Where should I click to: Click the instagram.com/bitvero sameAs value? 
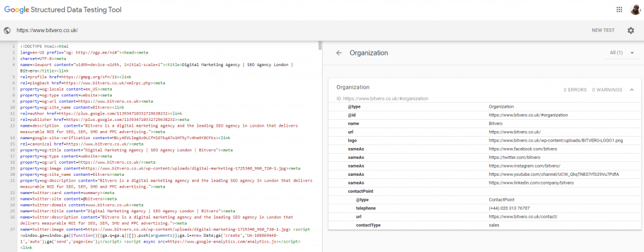[525, 166]
